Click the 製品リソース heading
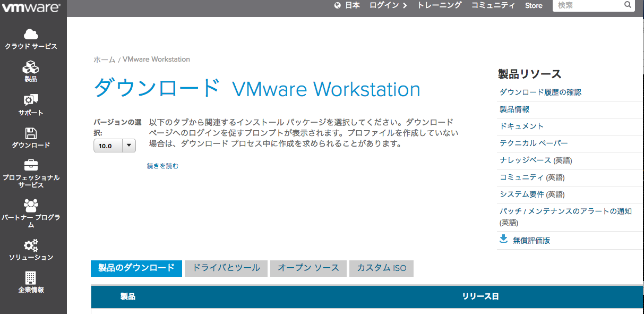This screenshot has width=644, height=314. [529, 74]
